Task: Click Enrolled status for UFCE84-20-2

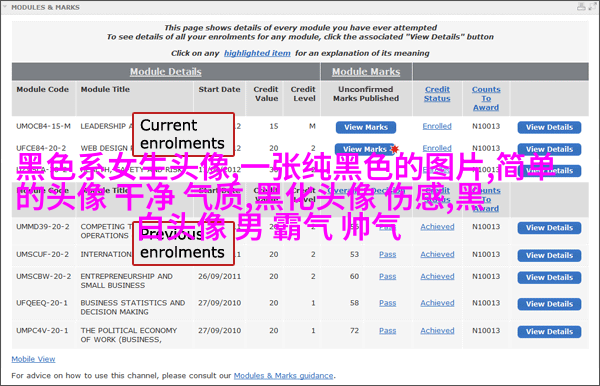Action: point(437,148)
